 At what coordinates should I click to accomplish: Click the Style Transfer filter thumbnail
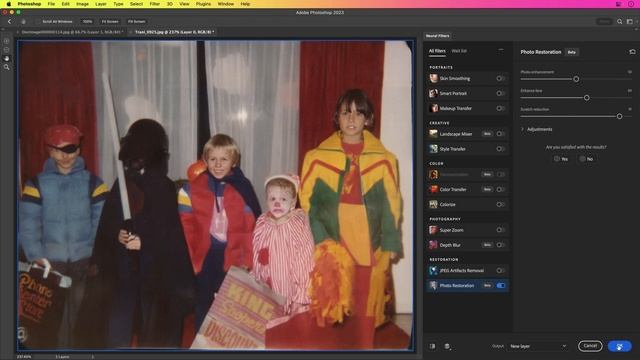point(433,149)
